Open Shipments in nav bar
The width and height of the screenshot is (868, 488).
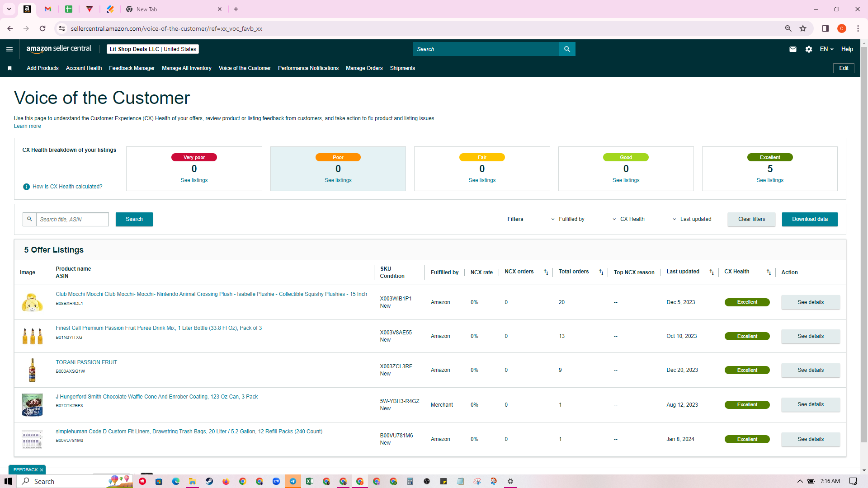(x=402, y=68)
